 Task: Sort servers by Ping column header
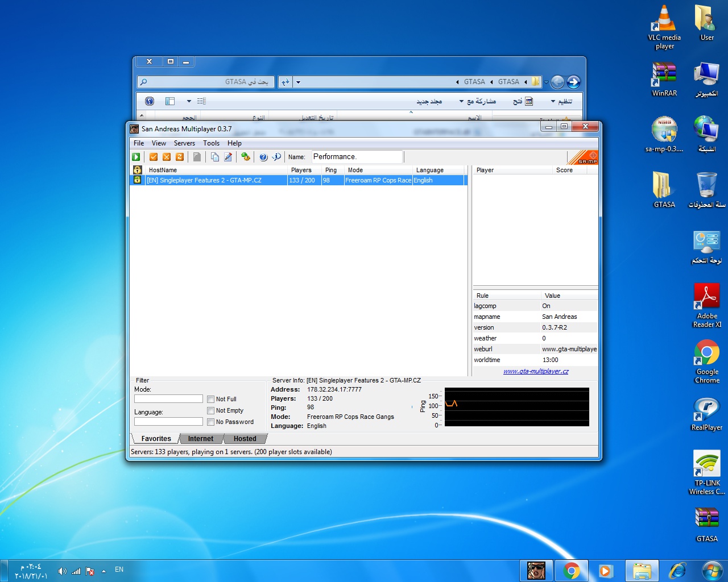point(333,170)
